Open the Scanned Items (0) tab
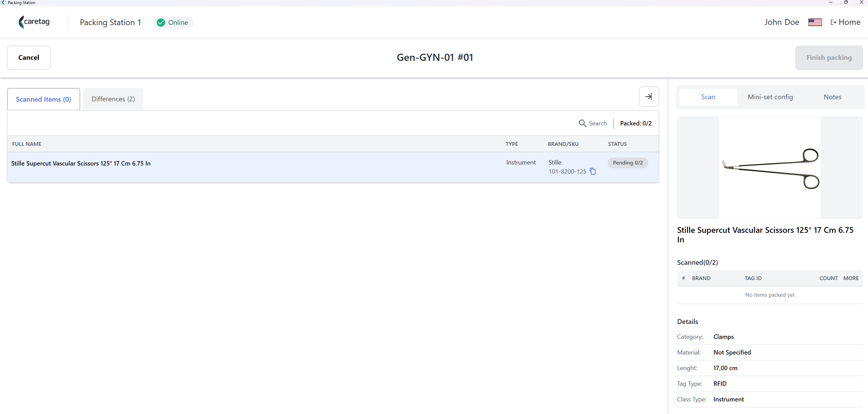 tap(44, 99)
